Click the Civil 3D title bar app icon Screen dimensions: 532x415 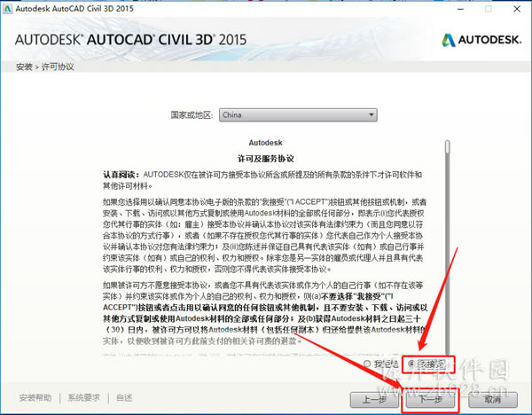click(7, 9)
